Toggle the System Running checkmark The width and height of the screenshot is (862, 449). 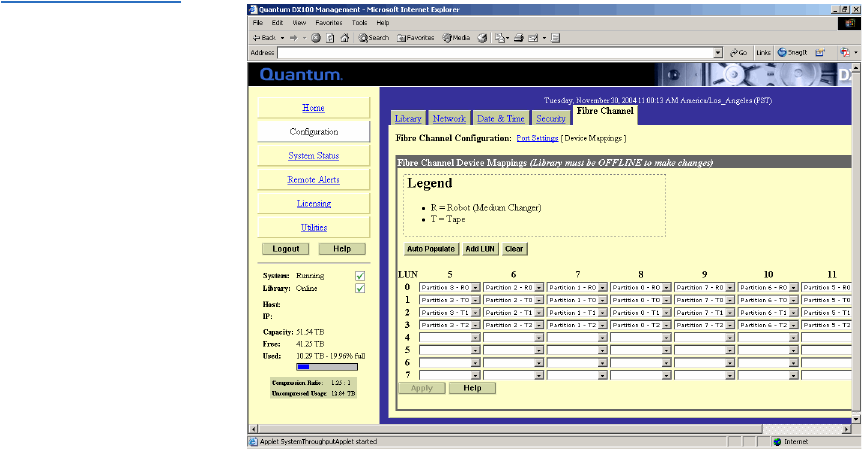[x=360, y=276]
